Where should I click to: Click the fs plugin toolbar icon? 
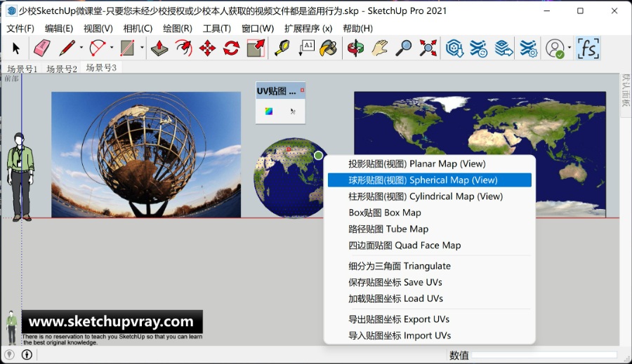[x=588, y=48]
